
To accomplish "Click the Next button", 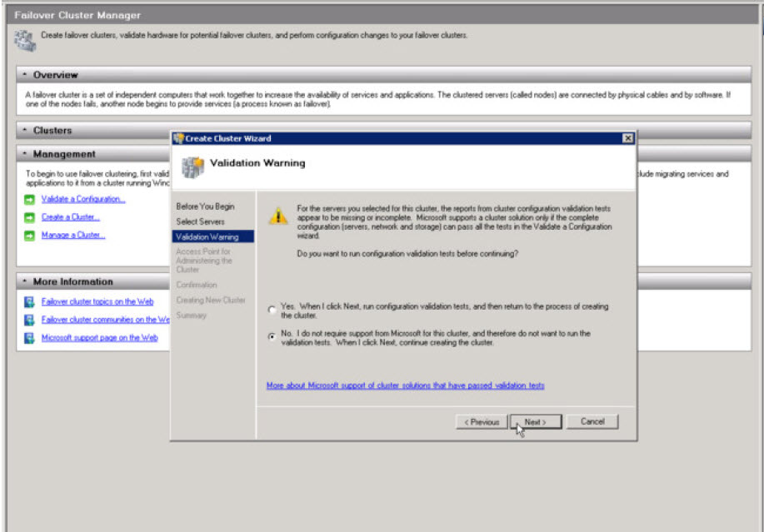I will tap(536, 422).
